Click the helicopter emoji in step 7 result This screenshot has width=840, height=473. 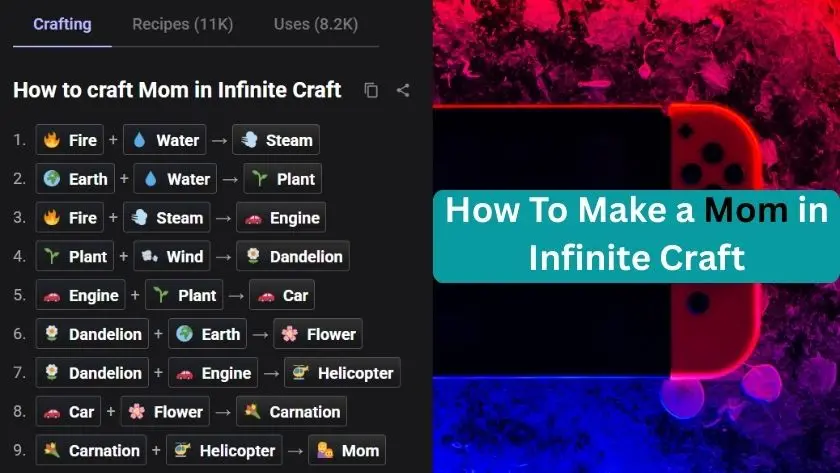click(x=301, y=372)
